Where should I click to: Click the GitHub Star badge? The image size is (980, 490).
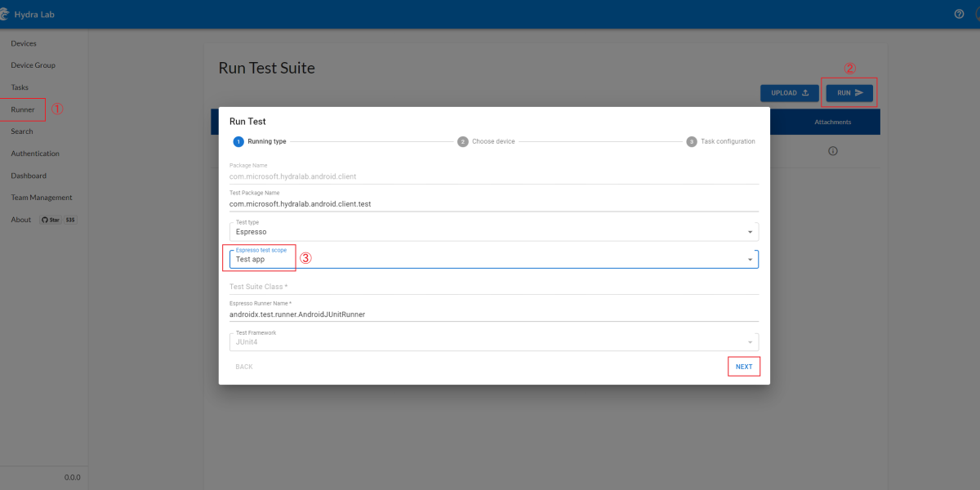pyautogui.click(x=51, y=220)
